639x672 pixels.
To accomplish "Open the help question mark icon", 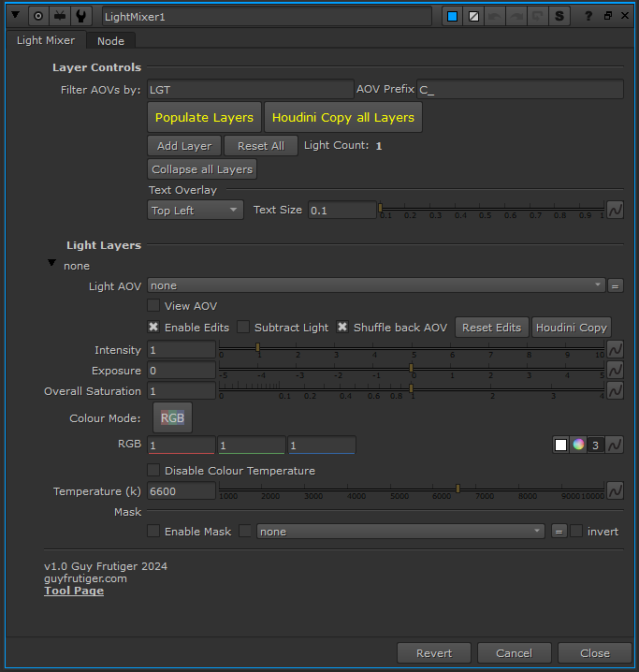I will (588, 16).
